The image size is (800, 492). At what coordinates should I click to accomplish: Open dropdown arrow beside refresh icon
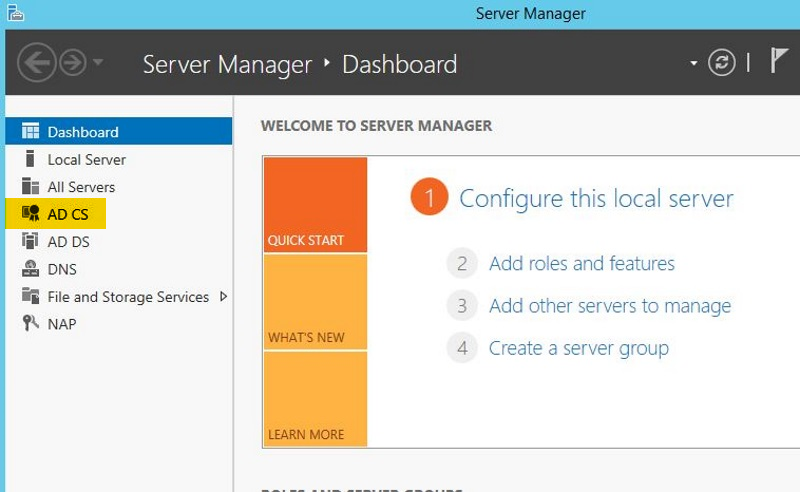(x=694, y=64)
